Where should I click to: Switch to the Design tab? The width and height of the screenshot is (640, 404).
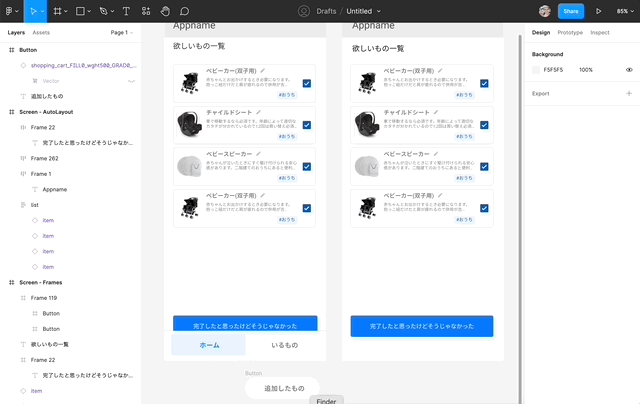[541, 32]
